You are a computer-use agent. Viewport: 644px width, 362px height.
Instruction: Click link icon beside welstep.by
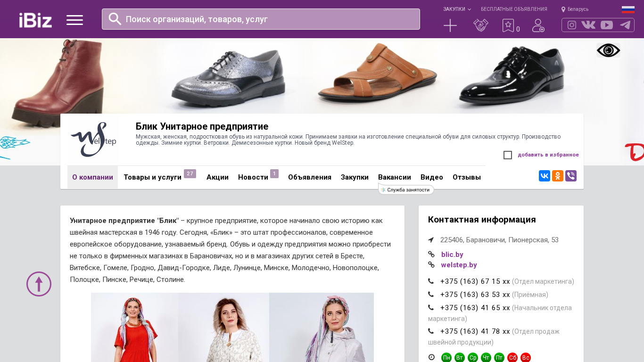(431, 265)
